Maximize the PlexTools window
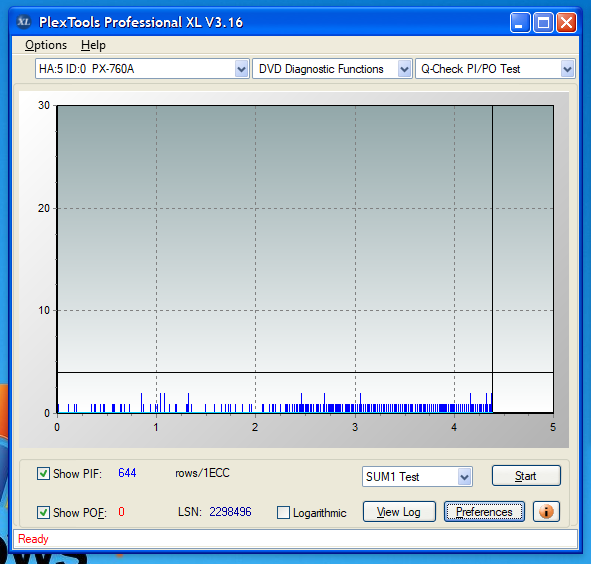The width and height of the screenshot is (591, 564). pos(543,23)
